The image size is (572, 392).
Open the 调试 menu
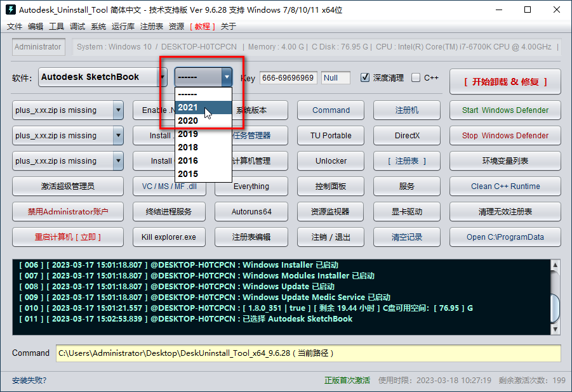(x=77, y=27)
